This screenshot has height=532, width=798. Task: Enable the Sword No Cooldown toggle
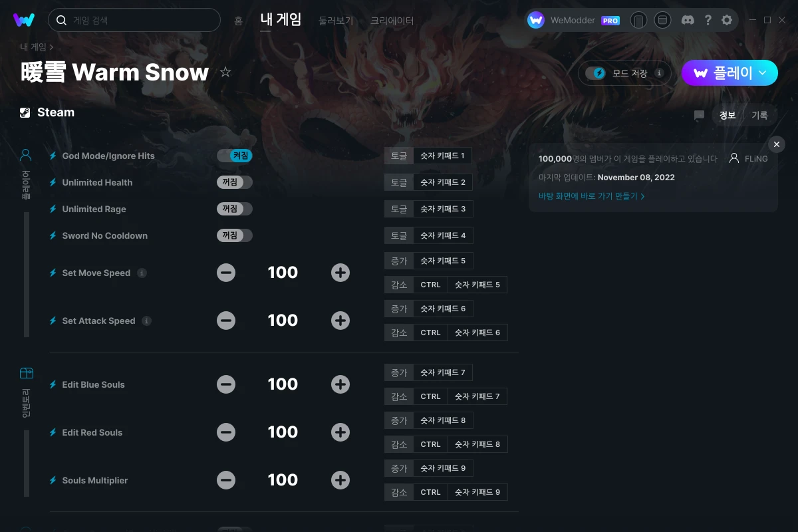coord(235,235)
